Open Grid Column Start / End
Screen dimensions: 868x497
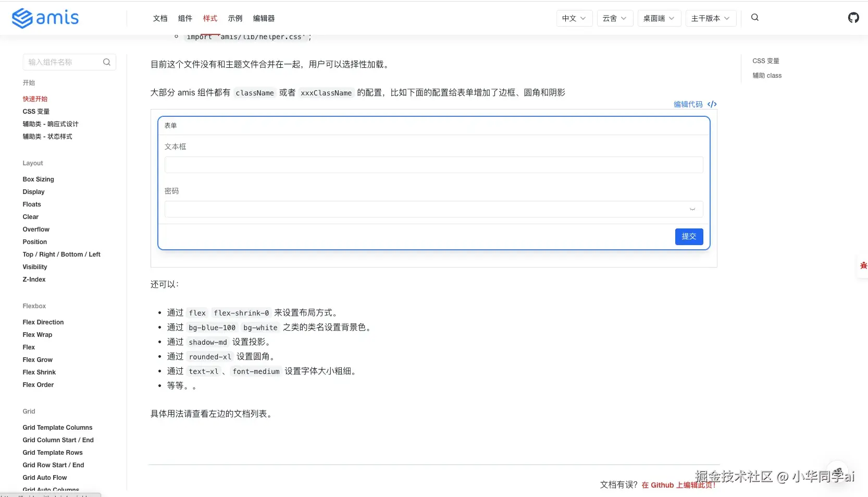(x=58, y=440)
